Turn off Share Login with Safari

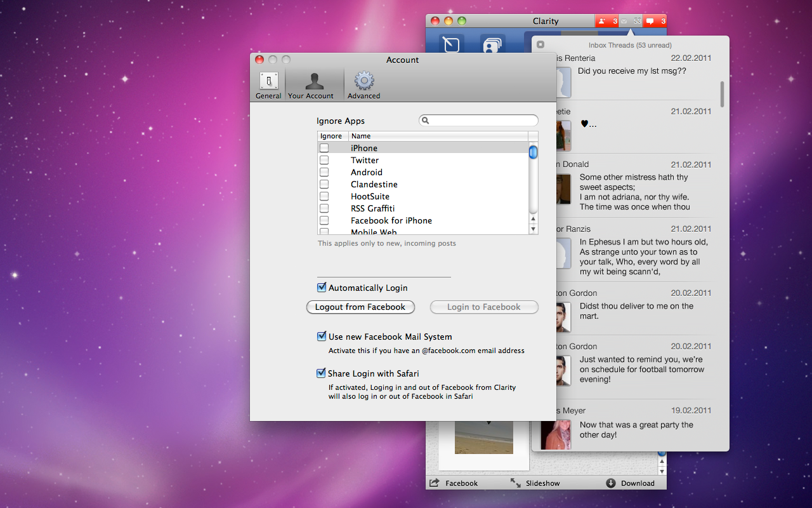(x=322, y=373)
